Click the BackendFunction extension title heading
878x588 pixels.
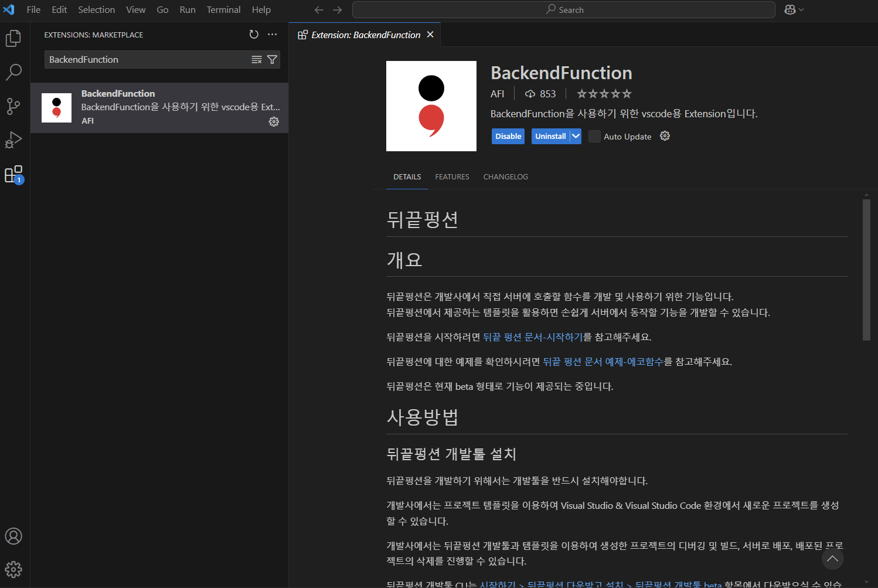point(561,73)
